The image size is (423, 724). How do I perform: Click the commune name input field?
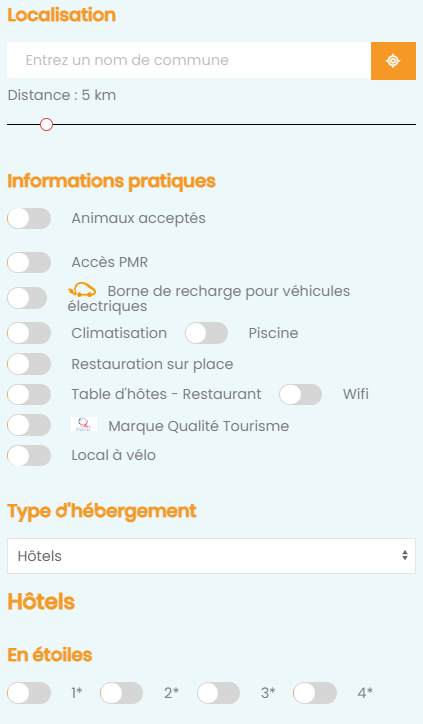click(189, 60)
